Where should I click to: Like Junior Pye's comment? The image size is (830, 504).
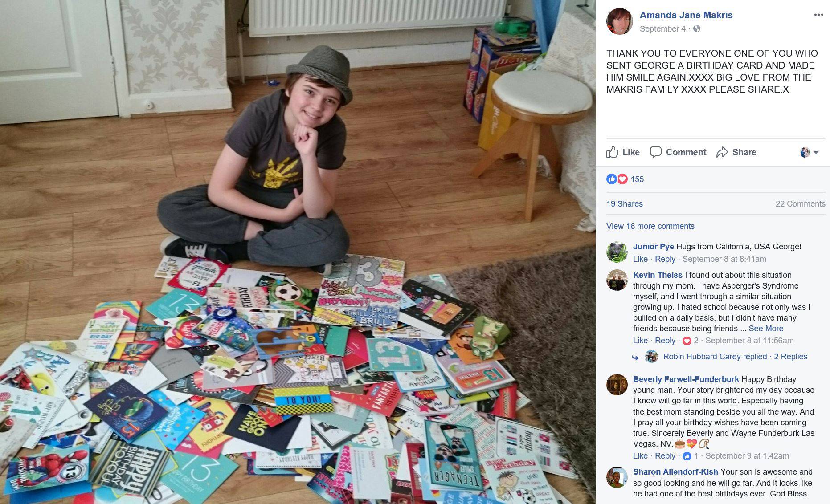(640, 259)
